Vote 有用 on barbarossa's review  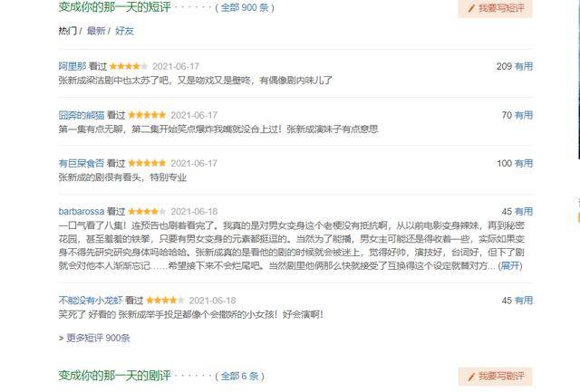[524, 212]
